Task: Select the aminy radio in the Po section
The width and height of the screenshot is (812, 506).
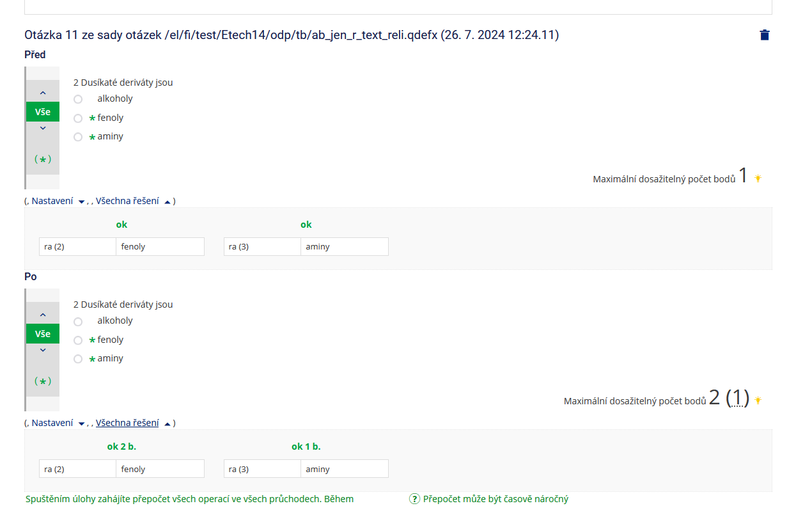Action: [x=78, y=359]
